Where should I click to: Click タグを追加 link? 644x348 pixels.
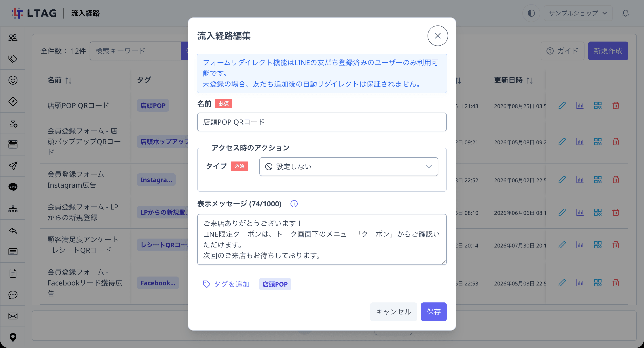(226, 284)
